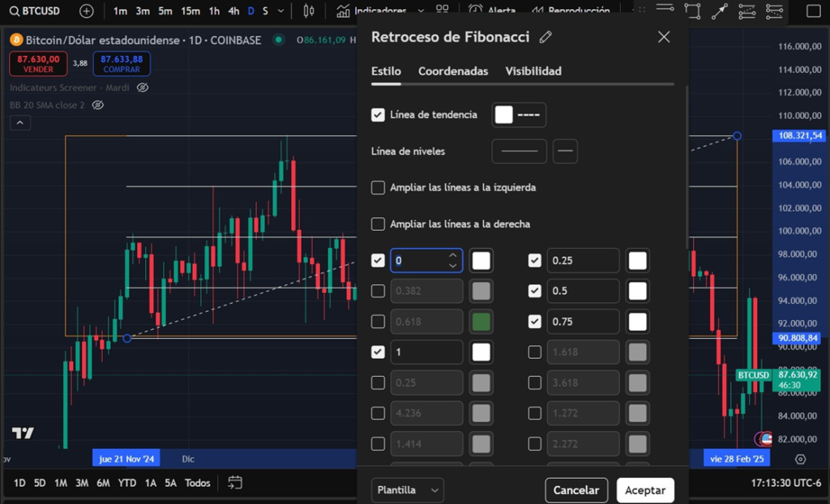830x504 pixels.
Task: Open the trend line color swatch
Action: [x=504, y=115]
